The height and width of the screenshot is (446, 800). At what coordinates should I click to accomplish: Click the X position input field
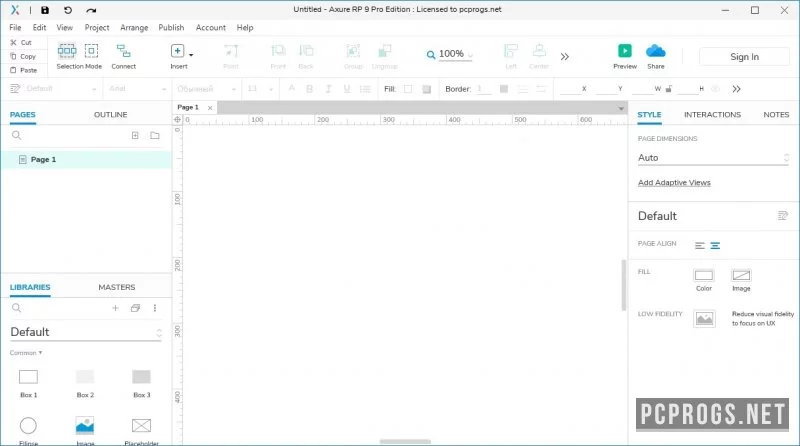point(570,89)
